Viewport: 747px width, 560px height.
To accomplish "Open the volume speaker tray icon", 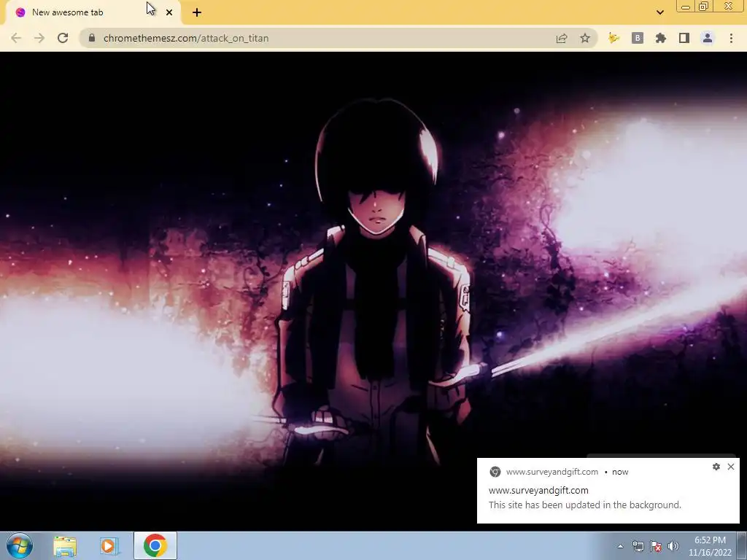I will pos(673,546).
